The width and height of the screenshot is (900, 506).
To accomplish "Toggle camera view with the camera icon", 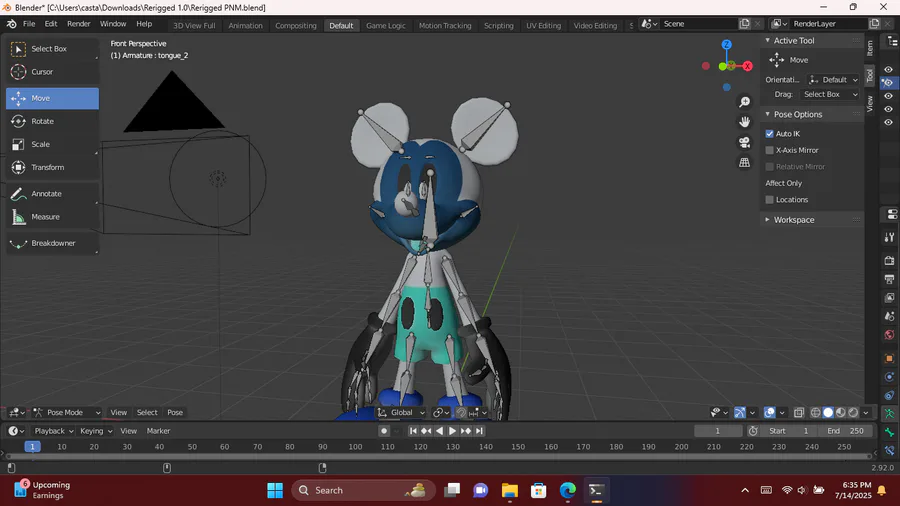I will point(744,142).
